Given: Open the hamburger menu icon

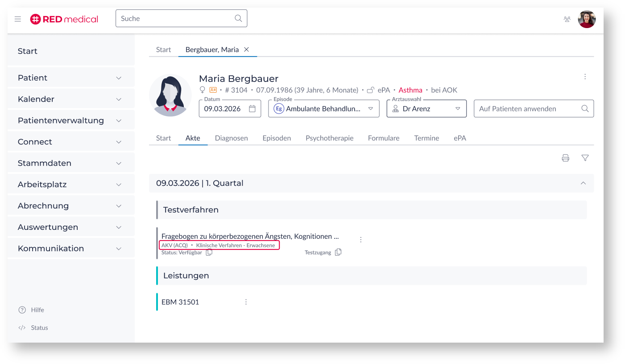Looking at the screenshot, I should pos(18,19).
